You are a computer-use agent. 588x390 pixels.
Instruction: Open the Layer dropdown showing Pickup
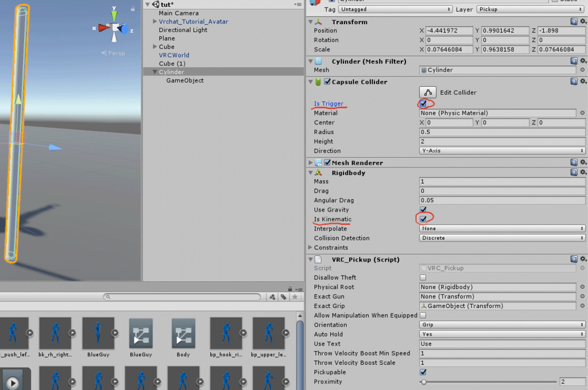tap(530, 9)
